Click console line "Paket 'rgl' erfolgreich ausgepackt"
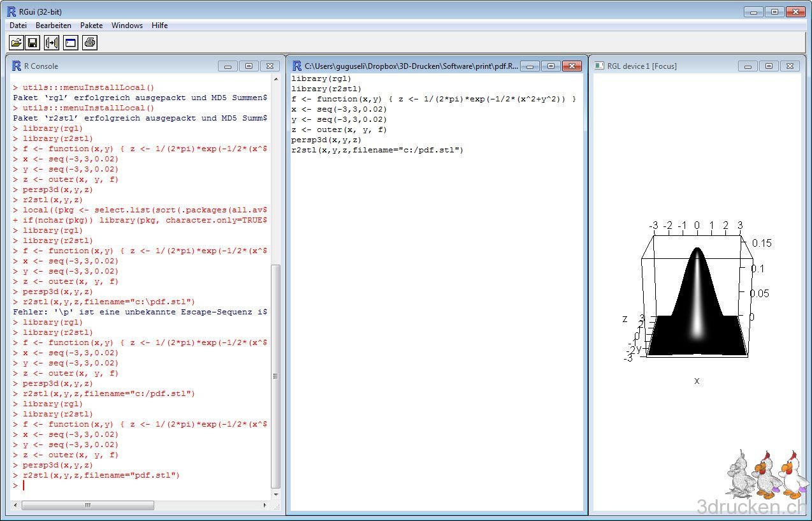Image resolution: width=812 pixels, height=521 pixels. click(140, 98)
